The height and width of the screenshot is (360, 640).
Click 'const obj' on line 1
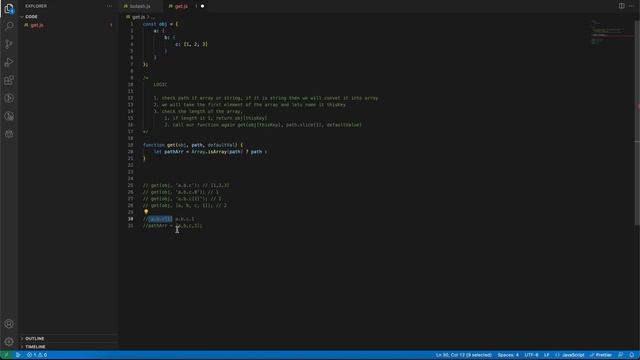coord(155,24)
